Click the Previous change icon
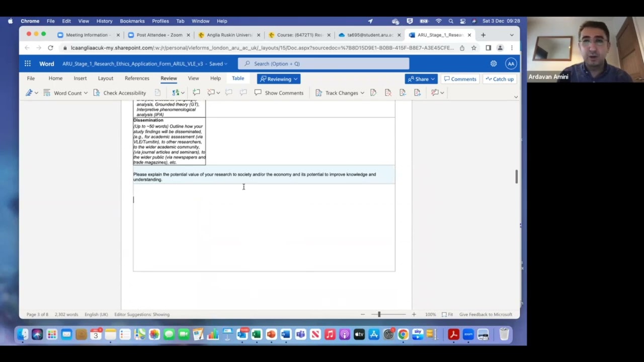The image size is (644, 362). pos(403,93)
